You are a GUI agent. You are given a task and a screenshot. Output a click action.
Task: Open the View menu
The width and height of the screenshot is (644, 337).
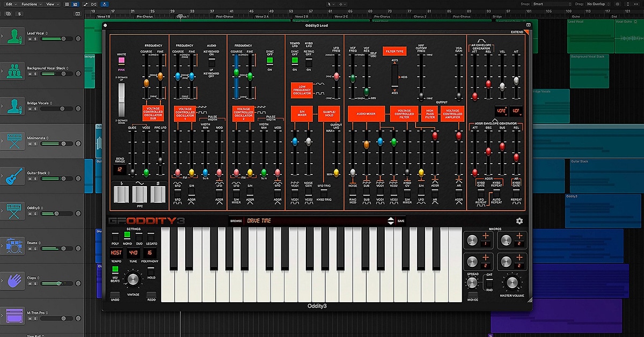[x=52, y=4]
